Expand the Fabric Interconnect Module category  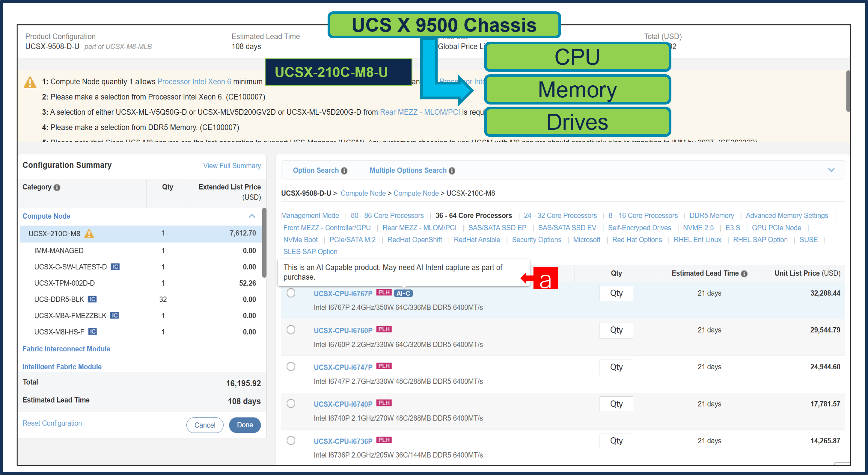point(66,349)
